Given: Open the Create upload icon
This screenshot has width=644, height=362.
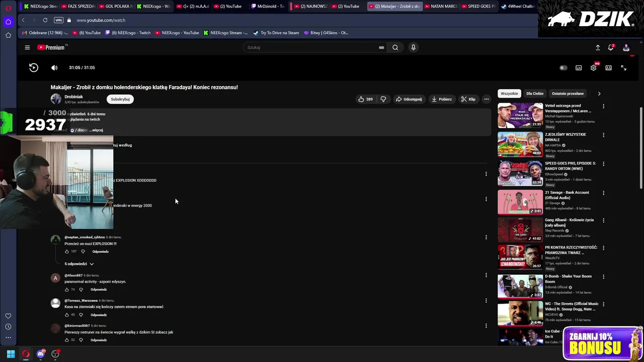Looking at the screenshot, I should pyautogui.click(x=598, y=47).
